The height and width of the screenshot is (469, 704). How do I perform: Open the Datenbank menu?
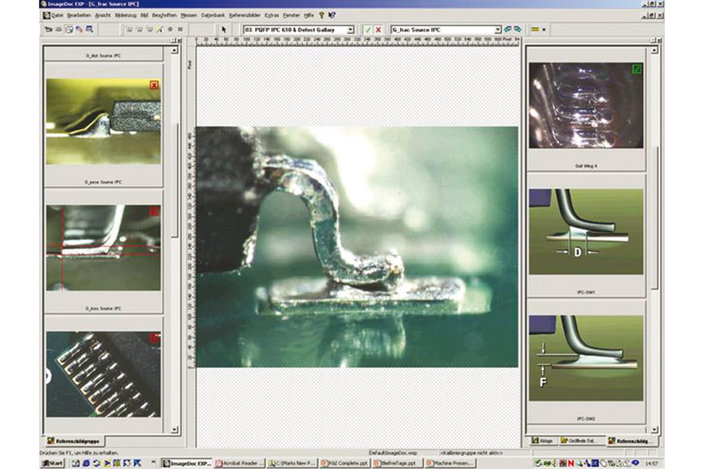click(213, 15)
